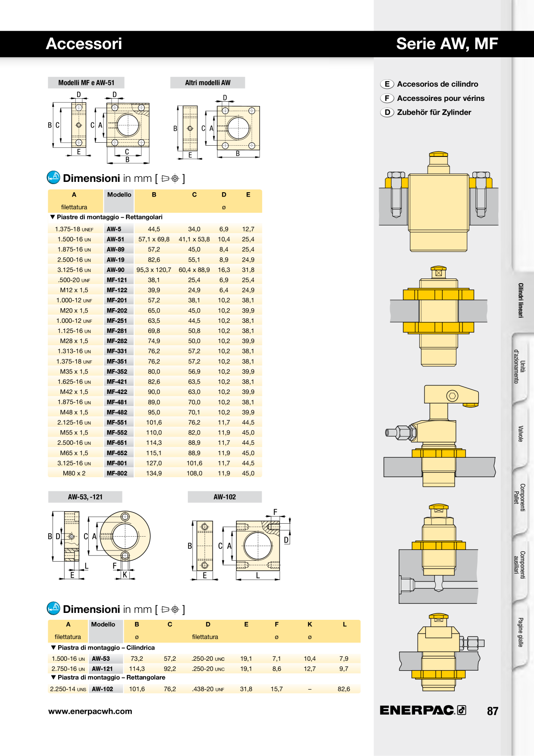Click the Zubehör für Zylinder text

[x=434, y=112]
